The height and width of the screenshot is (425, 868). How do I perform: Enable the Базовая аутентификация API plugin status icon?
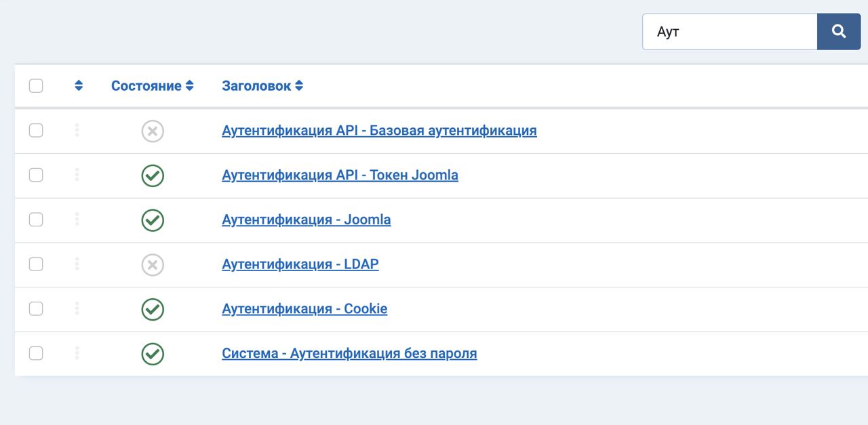pos(153,131)
